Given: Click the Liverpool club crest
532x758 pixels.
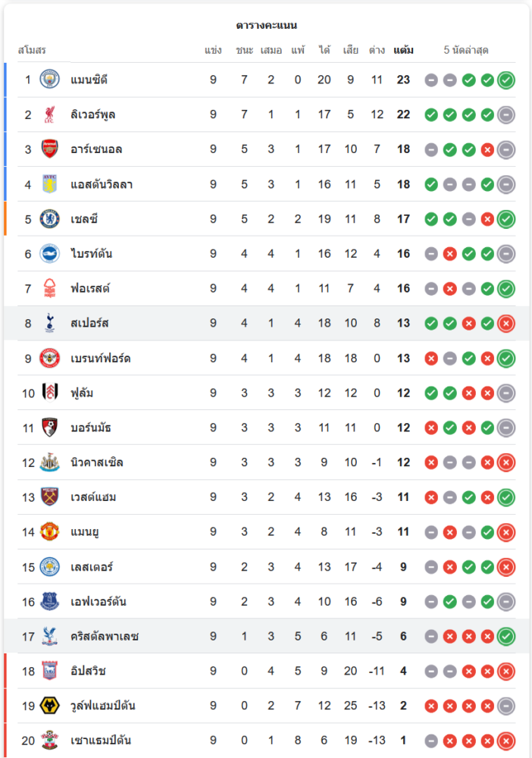Looking at the screenshot, I should click(49, 114).
